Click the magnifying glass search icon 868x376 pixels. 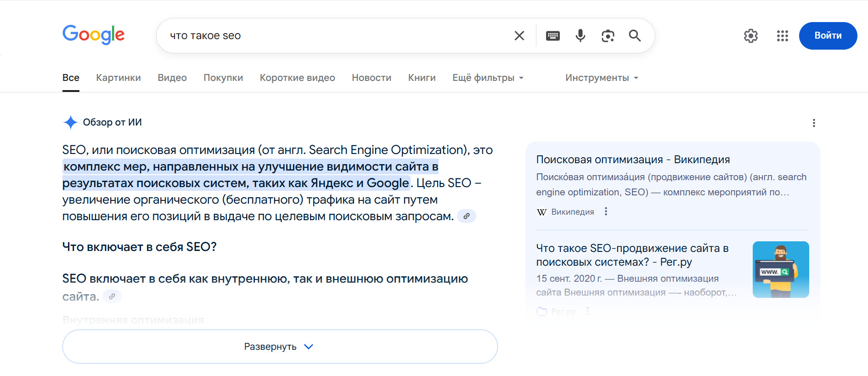(635, 36)
